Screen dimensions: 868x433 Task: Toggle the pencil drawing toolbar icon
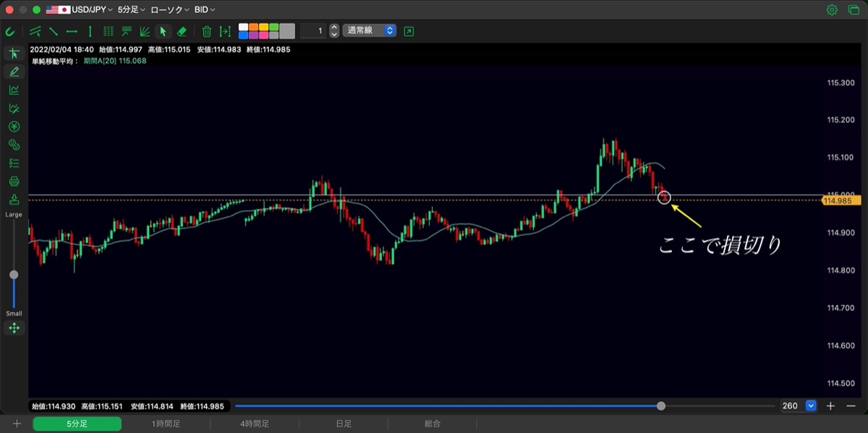(x=14, y=72)
